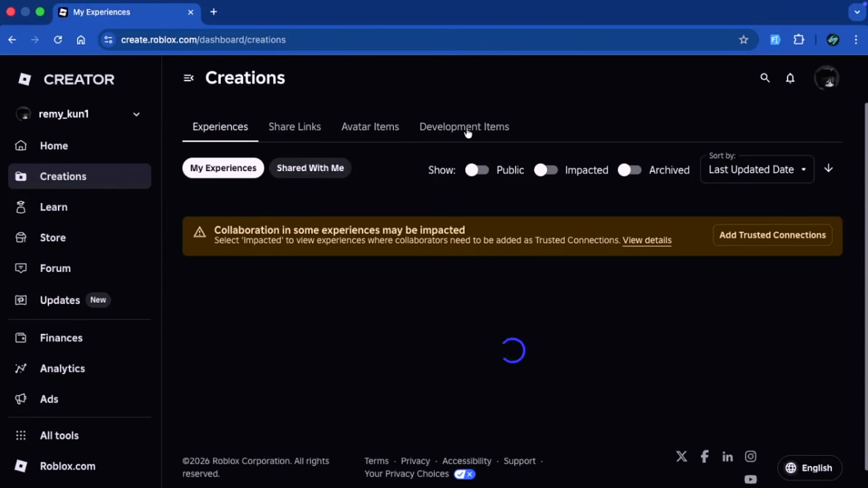Screen dimensions: 868x488
Task: Click the search magnifier icon in header
Action: [x=764, y=78]
